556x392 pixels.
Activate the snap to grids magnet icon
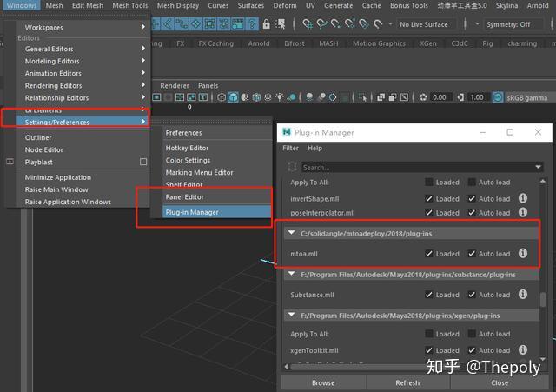pos(308,24)
